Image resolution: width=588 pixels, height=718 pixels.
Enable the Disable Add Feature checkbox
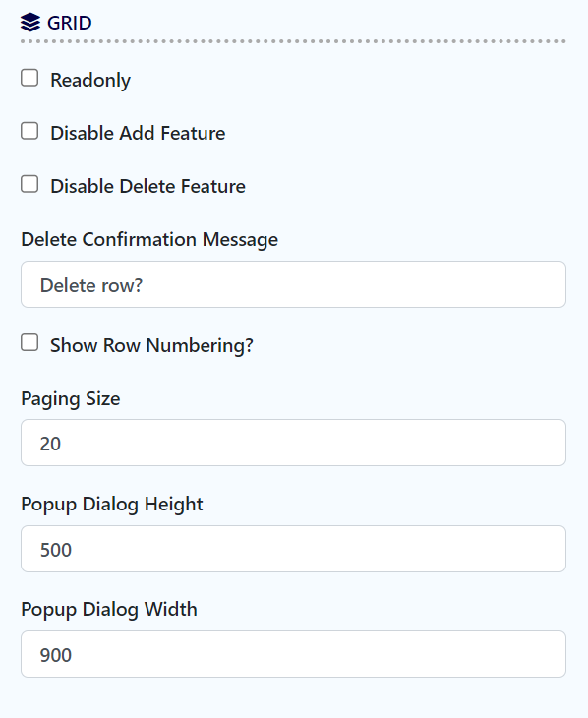(x=29, y=131)
